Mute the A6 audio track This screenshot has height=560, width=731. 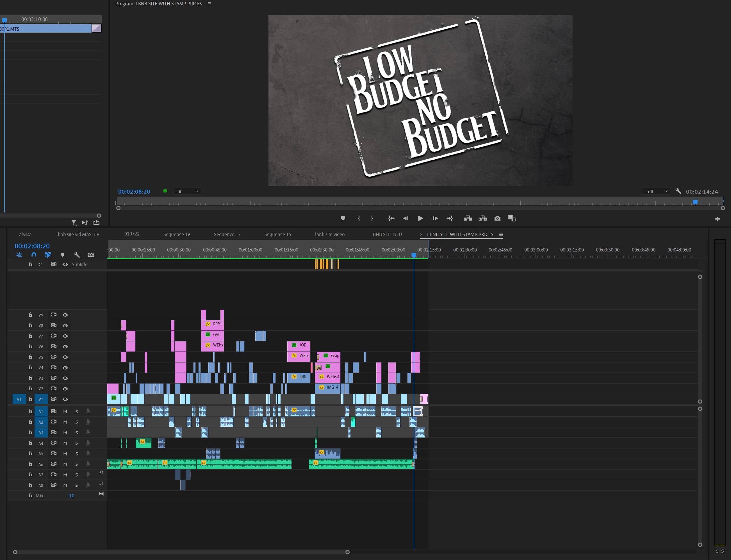(x=65, y=464)
